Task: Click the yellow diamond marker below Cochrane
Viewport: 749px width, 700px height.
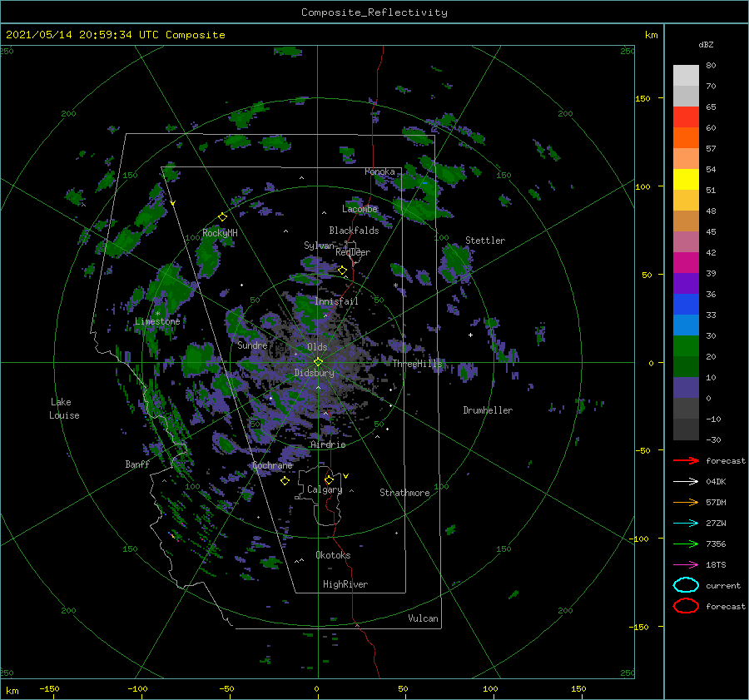Action: point(285,480)
